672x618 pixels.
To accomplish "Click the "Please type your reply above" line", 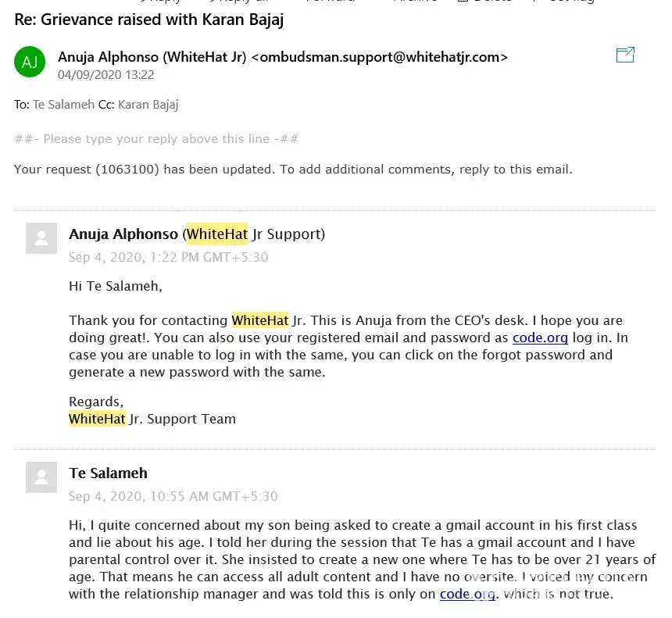I will 156,139.
